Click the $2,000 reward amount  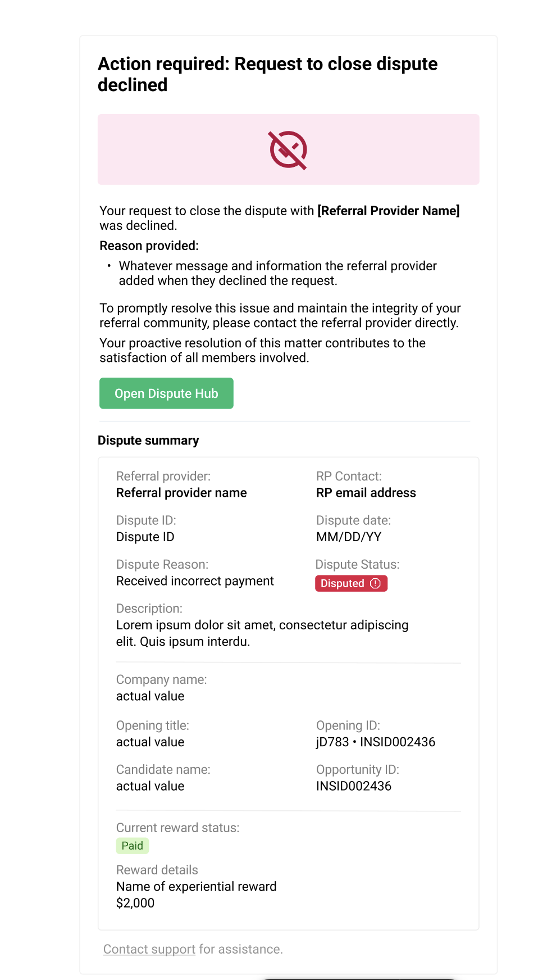[135, 903]
